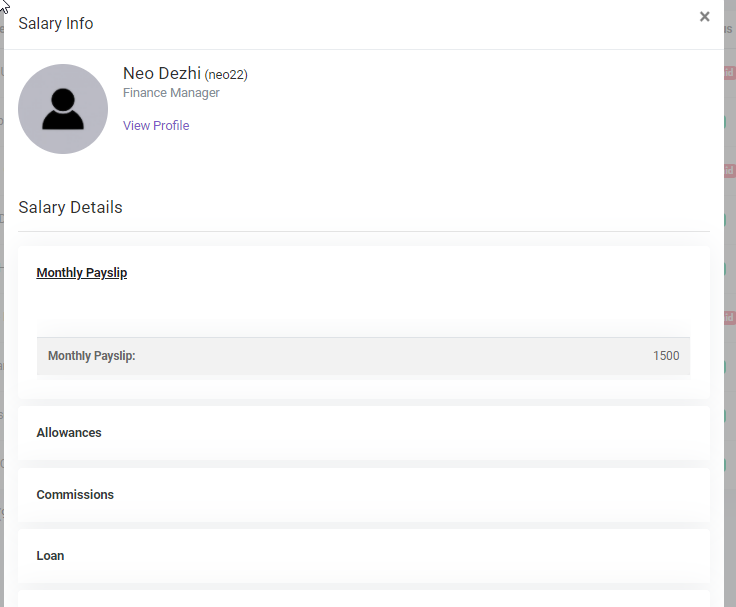Close the Salary Info dialog
The width and height of the screenshot is (736, 607).
tap(704, 17)
